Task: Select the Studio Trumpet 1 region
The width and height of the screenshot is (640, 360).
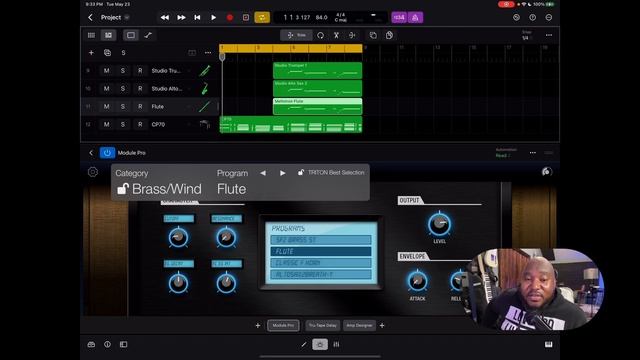Action: [318, 70]
